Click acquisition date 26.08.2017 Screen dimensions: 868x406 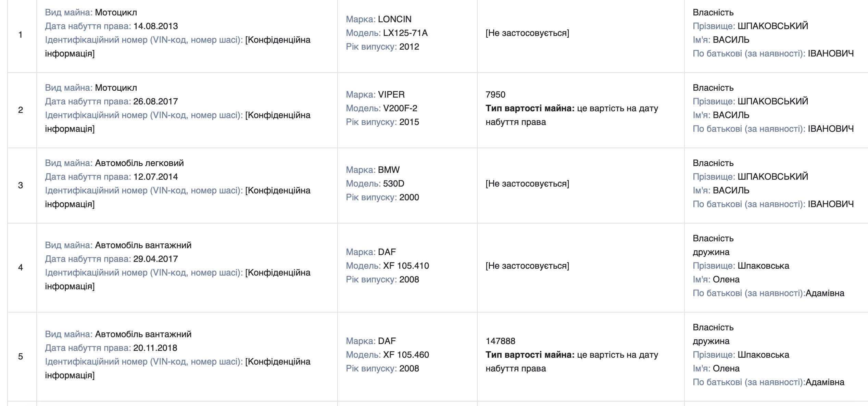coord(155,101)
